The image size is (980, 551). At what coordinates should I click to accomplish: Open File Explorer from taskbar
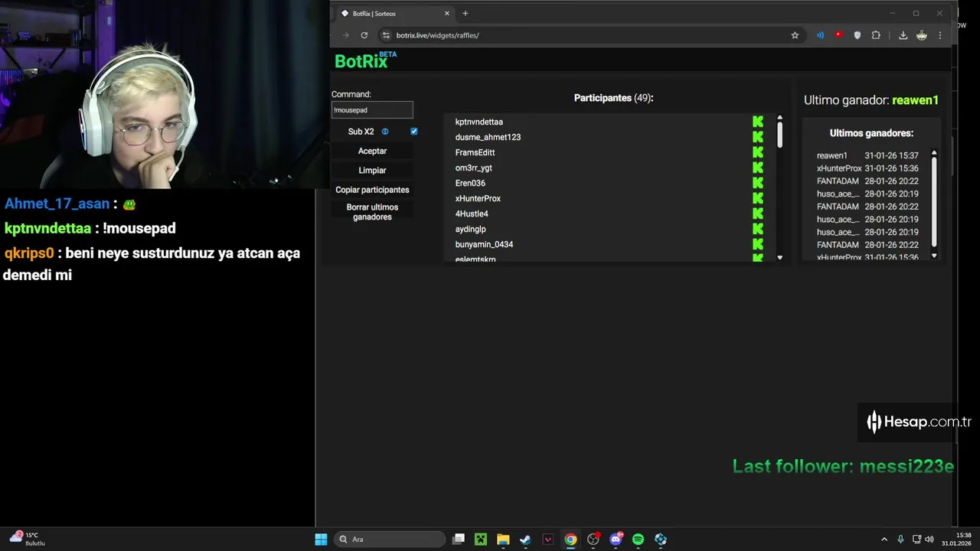click(503, 540)
